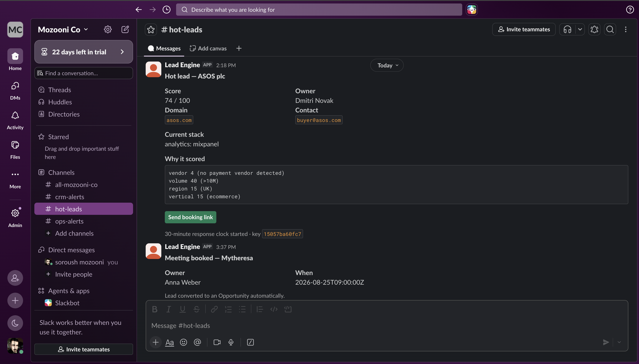The width and height of the screenshot is (639, 364).
Task: Open the Today date jump dropdown
Action: (x=387, y=65)
